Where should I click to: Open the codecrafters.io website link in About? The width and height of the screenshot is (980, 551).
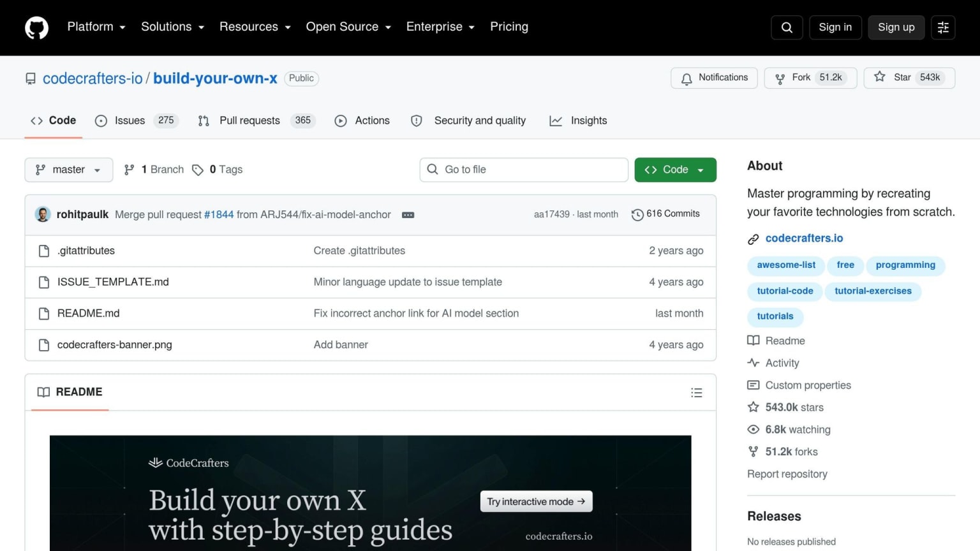[x=804, y=239]
